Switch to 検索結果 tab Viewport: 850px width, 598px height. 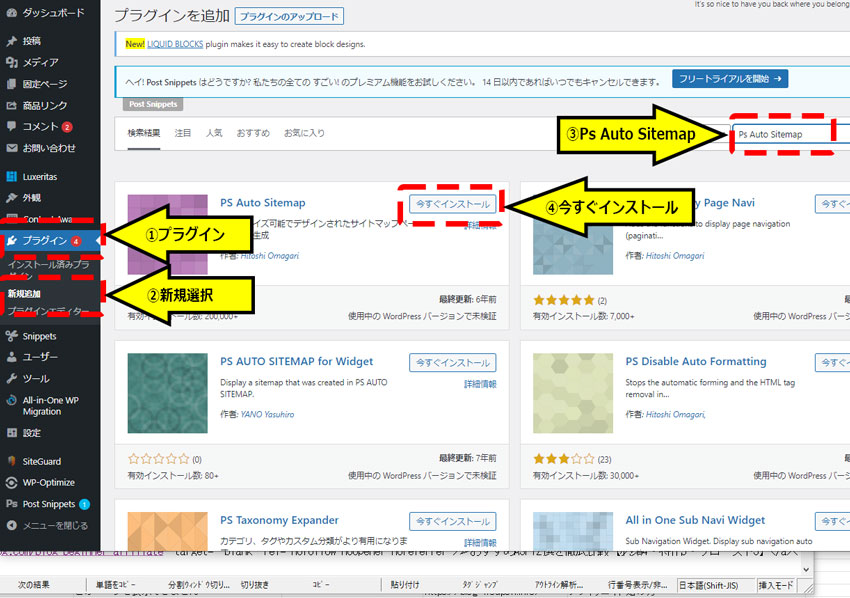[x=144, y=133]
